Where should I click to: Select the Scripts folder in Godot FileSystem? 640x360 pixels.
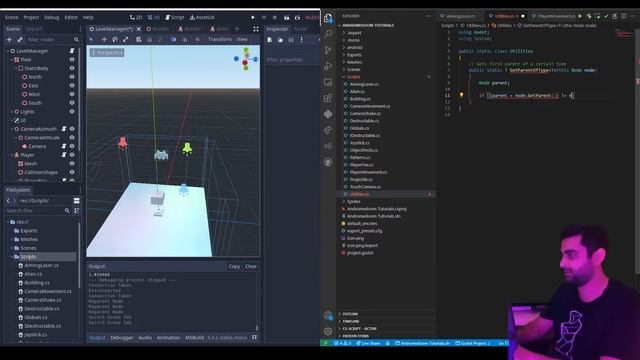point(28,257)
